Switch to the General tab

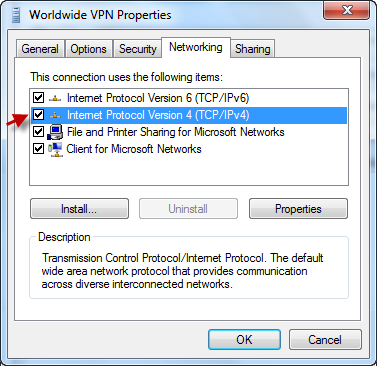coord(40,49)
